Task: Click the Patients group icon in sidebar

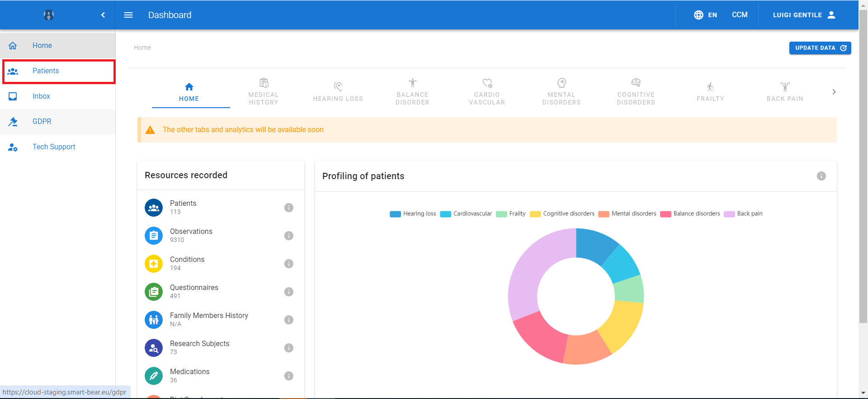Action: 13,71
